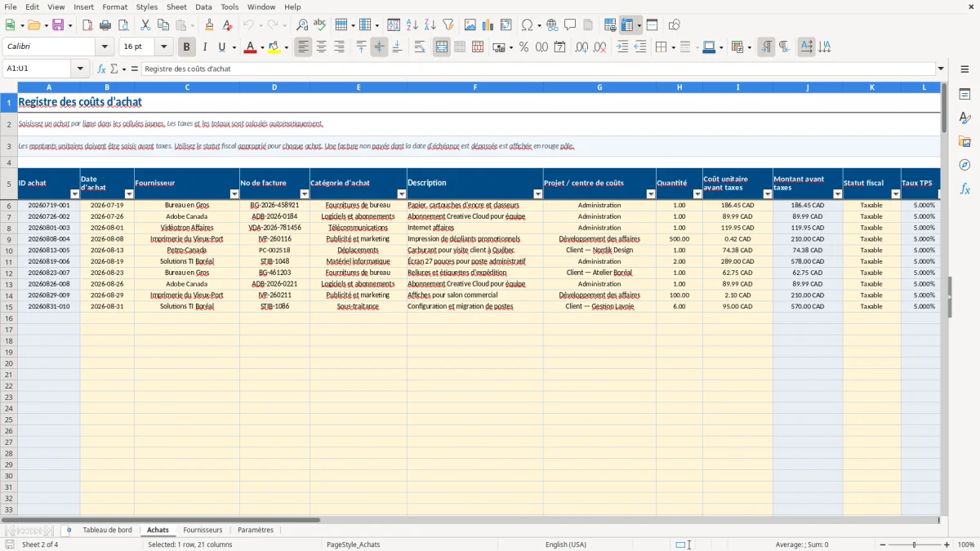
Task: Toggle Right-To-Left text direction
Action: (784, 47)
